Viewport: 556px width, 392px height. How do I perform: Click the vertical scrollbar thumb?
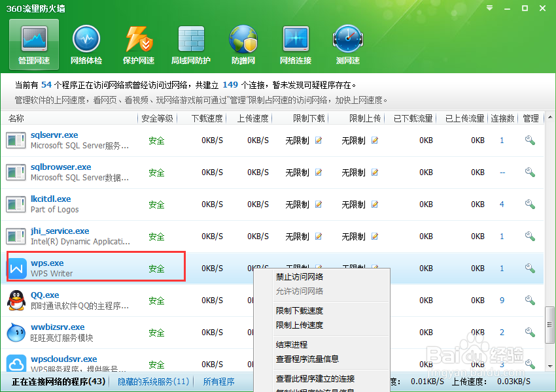point(550,325)
